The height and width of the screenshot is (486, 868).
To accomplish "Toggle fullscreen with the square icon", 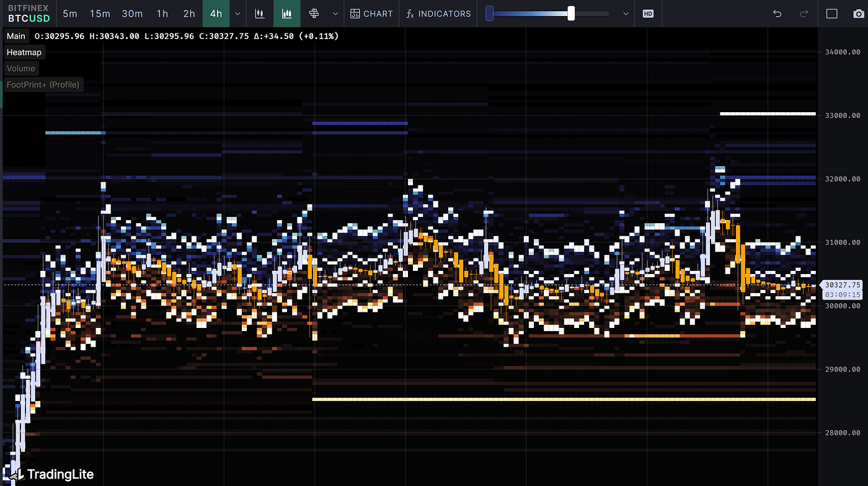I will [832, 14].
